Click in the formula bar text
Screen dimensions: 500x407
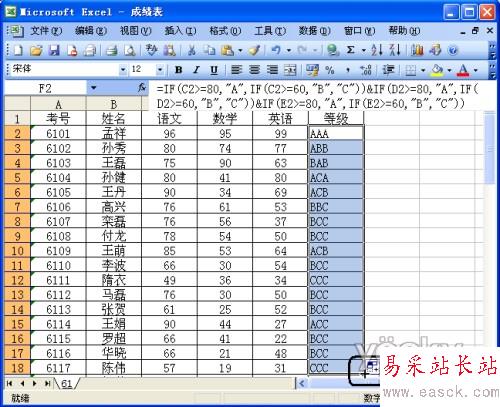[x=317, y=96]
